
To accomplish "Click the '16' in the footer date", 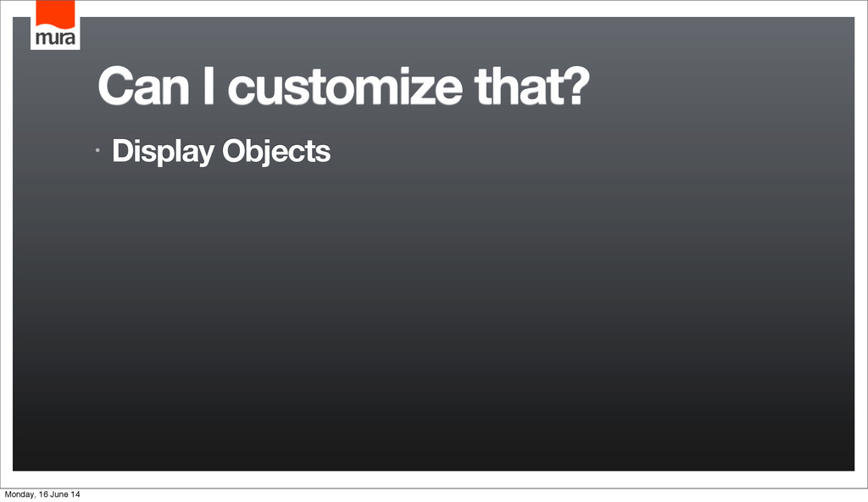I will [42, 494].
